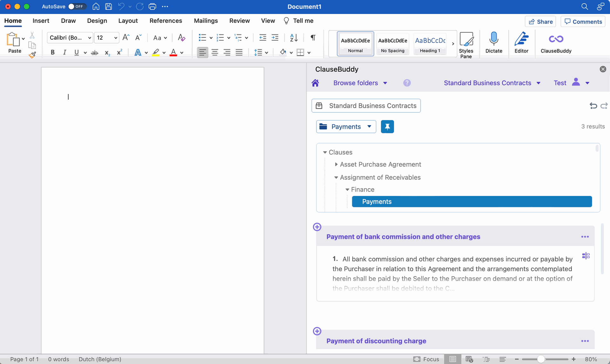Open the Layout tab
Screen dimensions: 610x364
(x=128, y=21)
